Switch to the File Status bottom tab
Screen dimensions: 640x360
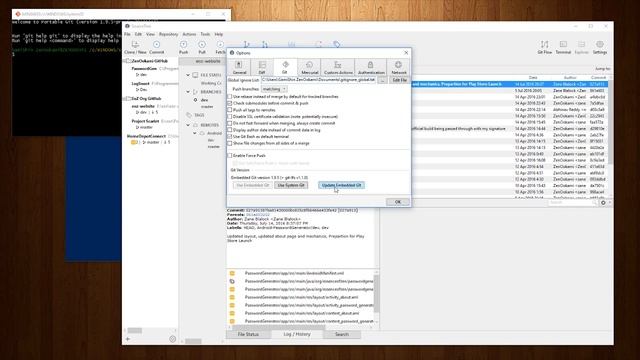click(x=248, y=334)
